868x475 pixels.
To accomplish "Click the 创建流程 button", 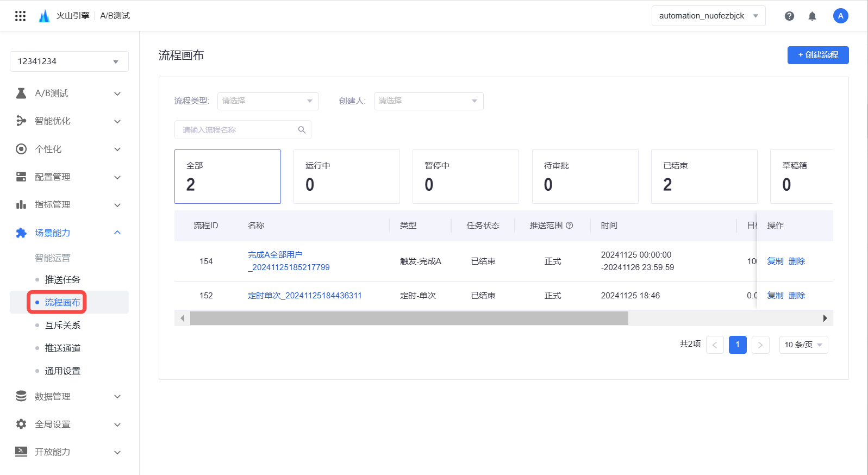I will (818, 55).
